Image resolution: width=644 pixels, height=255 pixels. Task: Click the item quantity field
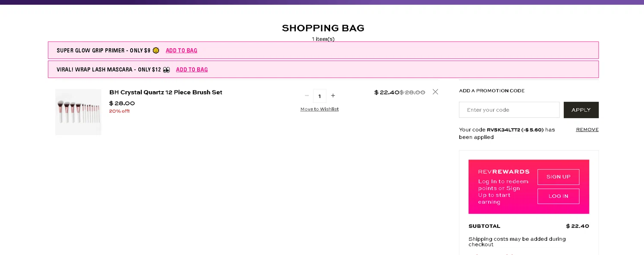(x=319, y=96)
